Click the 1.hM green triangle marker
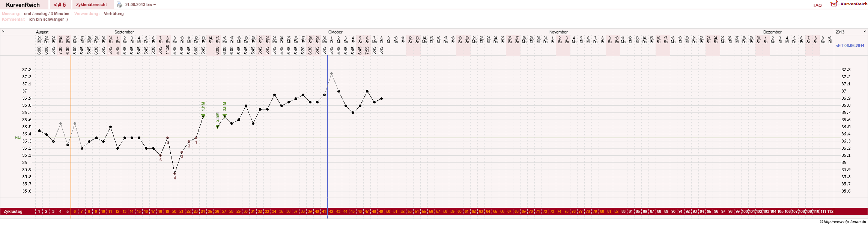This screenshot has height=226, width=868. (x=203, y=116)
